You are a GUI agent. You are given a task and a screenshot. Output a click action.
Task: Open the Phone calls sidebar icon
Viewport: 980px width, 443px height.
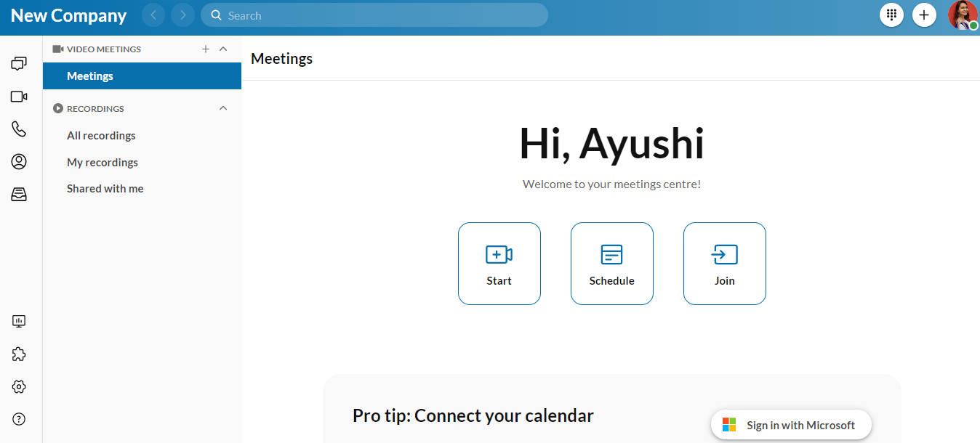(19, 129)
